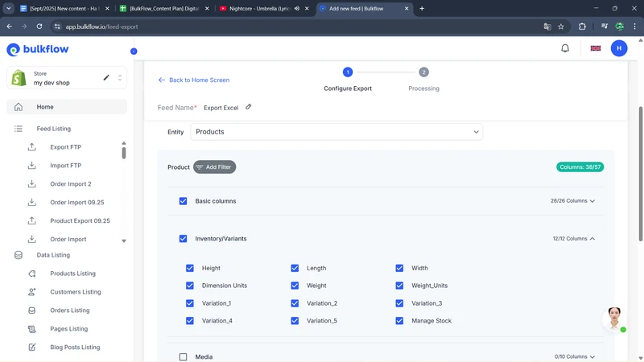
Task: Bookmark page with the star icon
Action: tap(561, 27)
